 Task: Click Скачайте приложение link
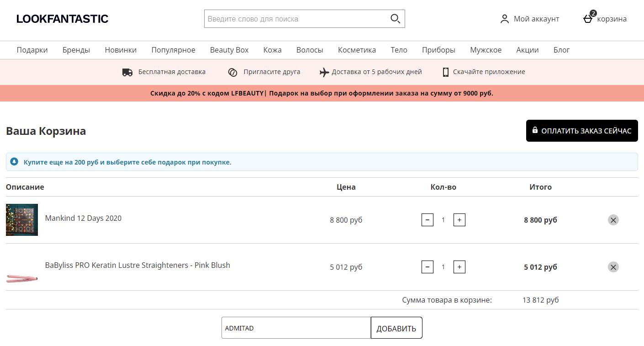pyautogui.click(x=489, y=72)
